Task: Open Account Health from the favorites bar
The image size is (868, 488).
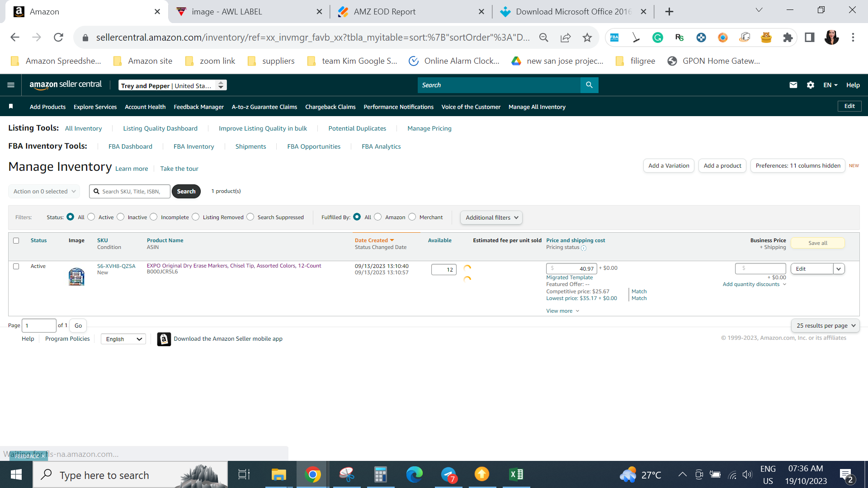Action: point(145,107)
